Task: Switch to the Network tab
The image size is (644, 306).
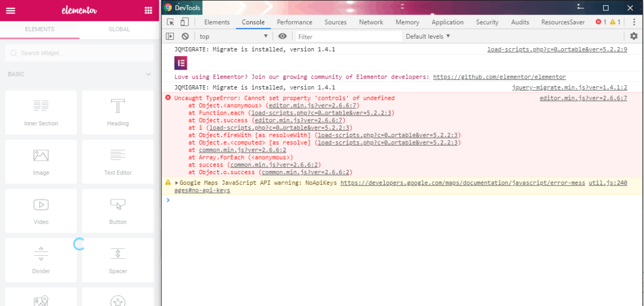Action: click(x=371, y=22)
